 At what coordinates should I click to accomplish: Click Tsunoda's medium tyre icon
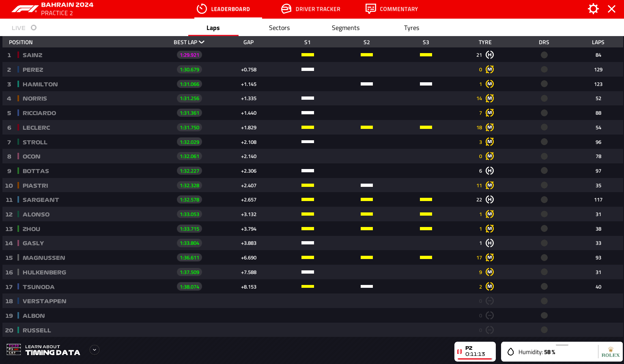coord(490,287)
